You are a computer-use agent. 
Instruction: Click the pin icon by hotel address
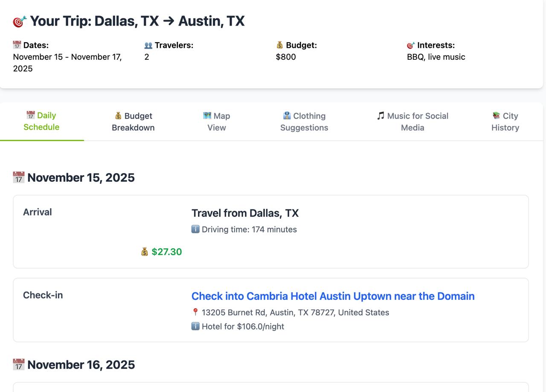click(x=195, y=312)
